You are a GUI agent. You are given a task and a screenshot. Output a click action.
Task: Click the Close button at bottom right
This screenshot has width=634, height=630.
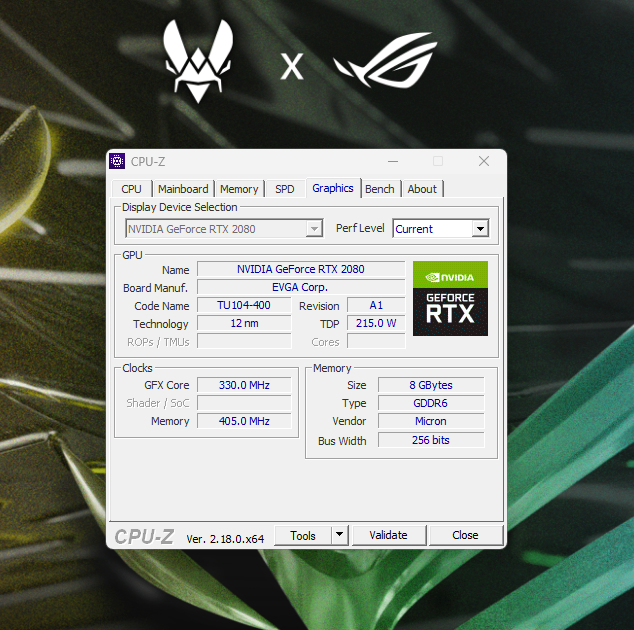point(465,535)
